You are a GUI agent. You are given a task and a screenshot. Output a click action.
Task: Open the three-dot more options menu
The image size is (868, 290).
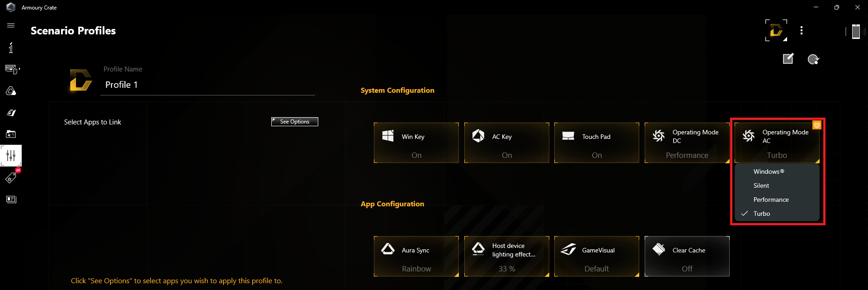pos(802,30)
